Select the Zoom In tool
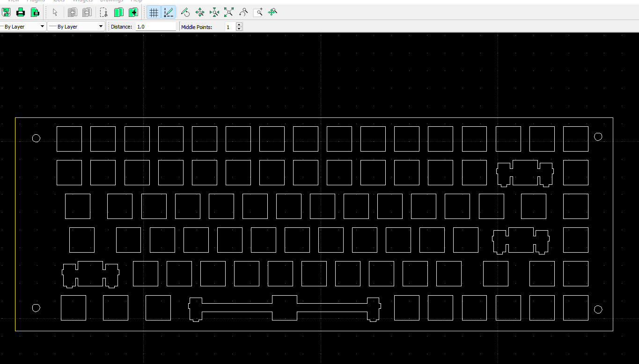 [x=200, y=12]
